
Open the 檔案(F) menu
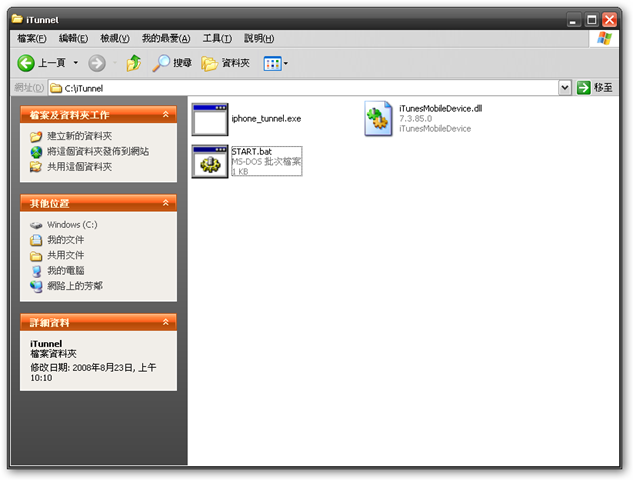click(x=32, y=38)
